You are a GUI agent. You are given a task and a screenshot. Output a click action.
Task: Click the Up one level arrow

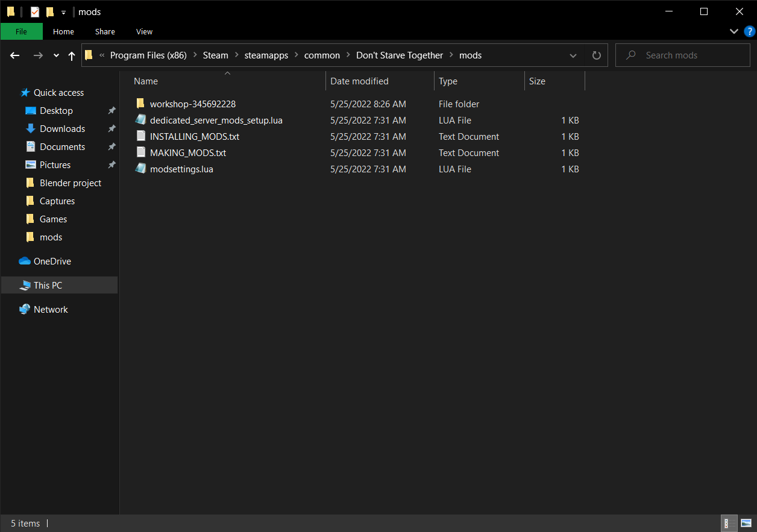[72, 55]
